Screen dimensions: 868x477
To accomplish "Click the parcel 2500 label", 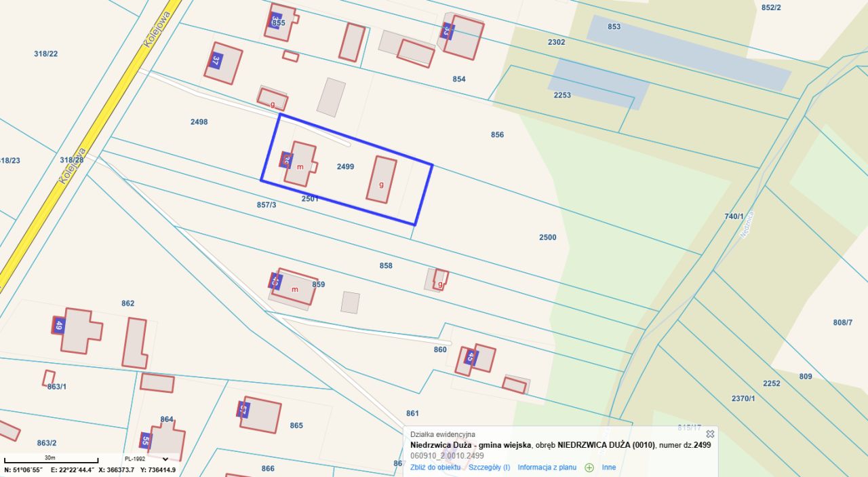I will pyautogui.click(x=547, y=237).
